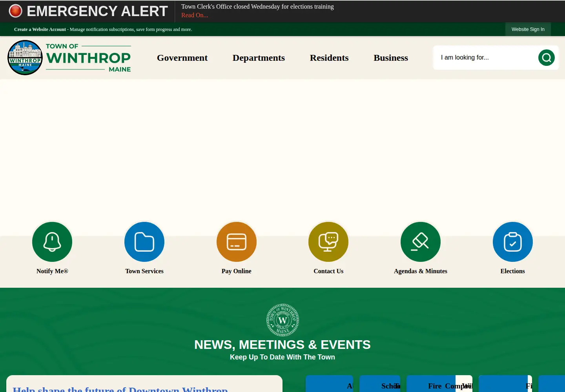The image size is (565, 392).
Task: Click the green search magnifier button
Action: tap(547, 58)
